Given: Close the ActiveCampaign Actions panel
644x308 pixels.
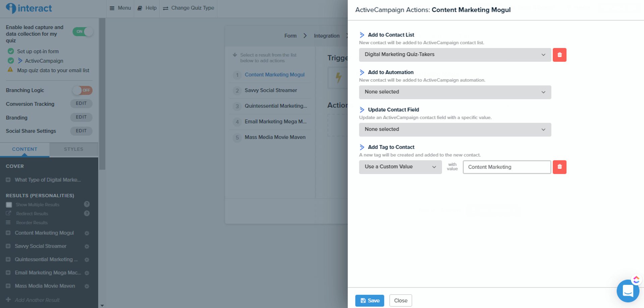Looking at the screenshot, I should coord(400,300).
